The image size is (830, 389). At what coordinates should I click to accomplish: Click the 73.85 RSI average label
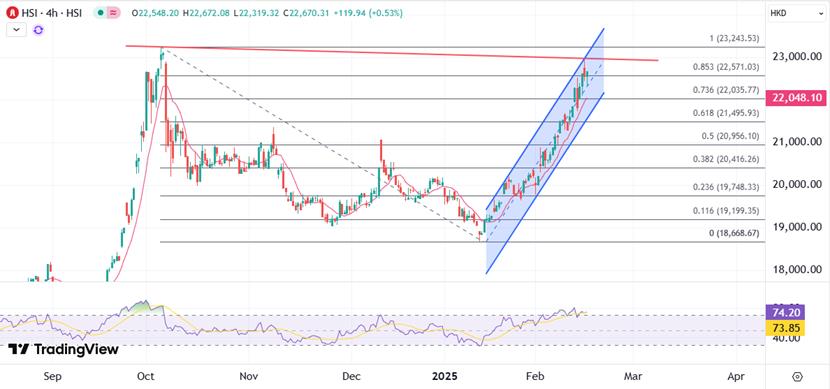(x=785, y=328)
